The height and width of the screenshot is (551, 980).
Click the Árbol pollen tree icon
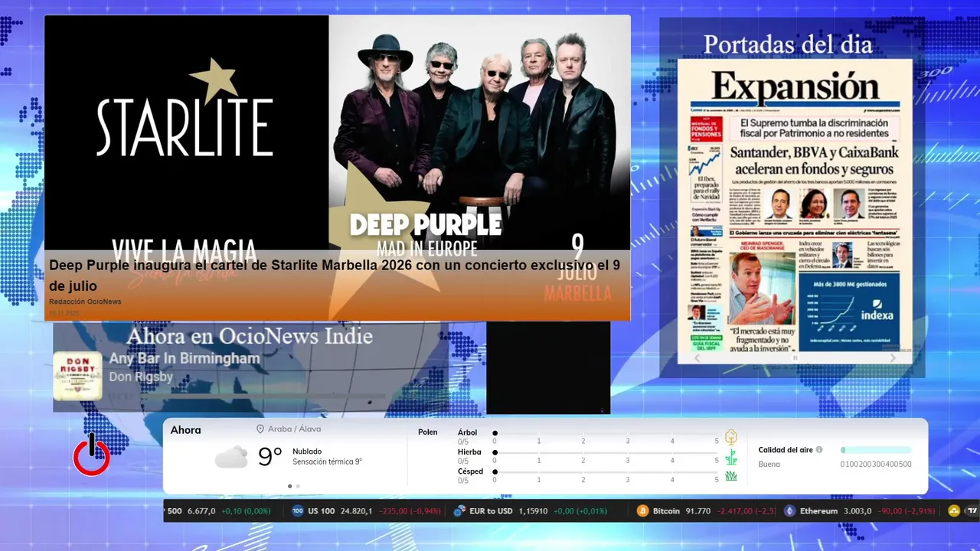point(731,437)
